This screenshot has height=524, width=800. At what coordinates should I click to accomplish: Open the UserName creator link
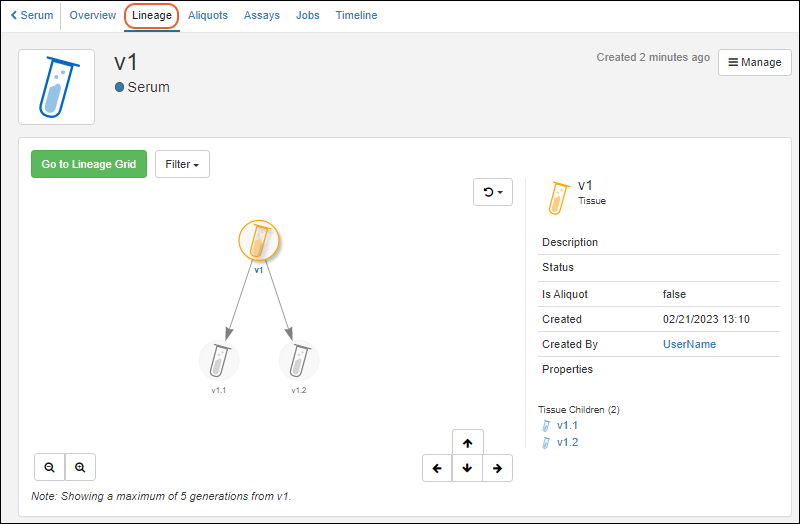pyautogui.click(x=689, y=344)
